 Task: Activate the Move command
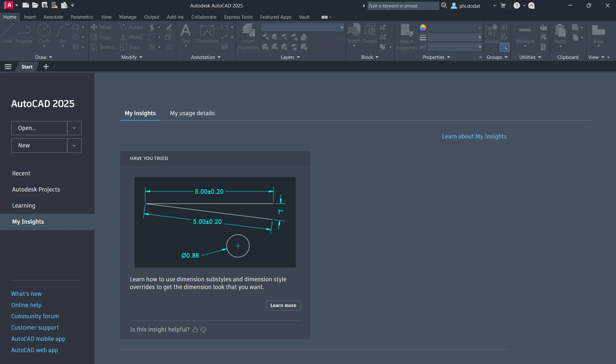(102, 27)
